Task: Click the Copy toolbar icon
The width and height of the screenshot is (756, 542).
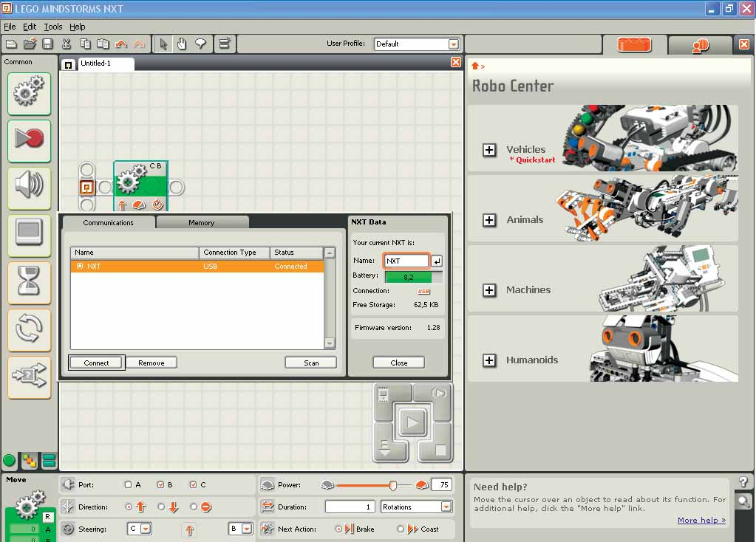Action: tap(85, 44)
